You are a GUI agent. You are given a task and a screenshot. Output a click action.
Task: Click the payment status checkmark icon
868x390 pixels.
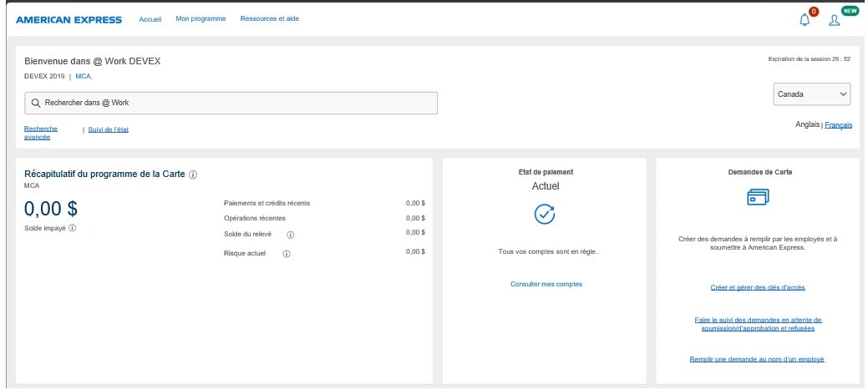(545, 214)
